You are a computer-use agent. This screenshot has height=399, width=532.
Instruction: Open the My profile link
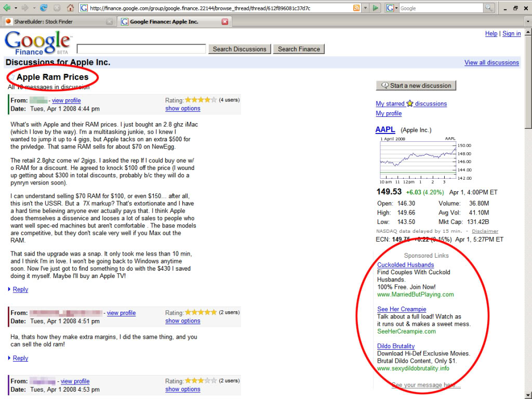(389, 113)
